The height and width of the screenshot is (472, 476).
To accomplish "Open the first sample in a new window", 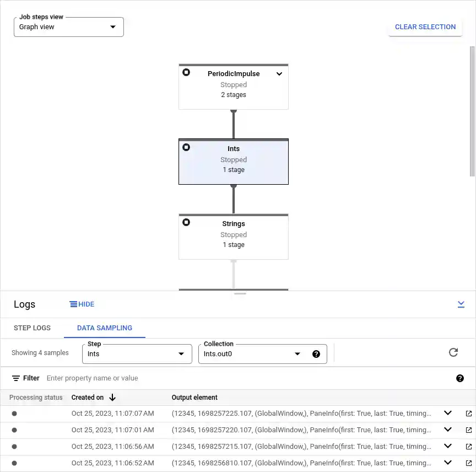I will 468,413.
